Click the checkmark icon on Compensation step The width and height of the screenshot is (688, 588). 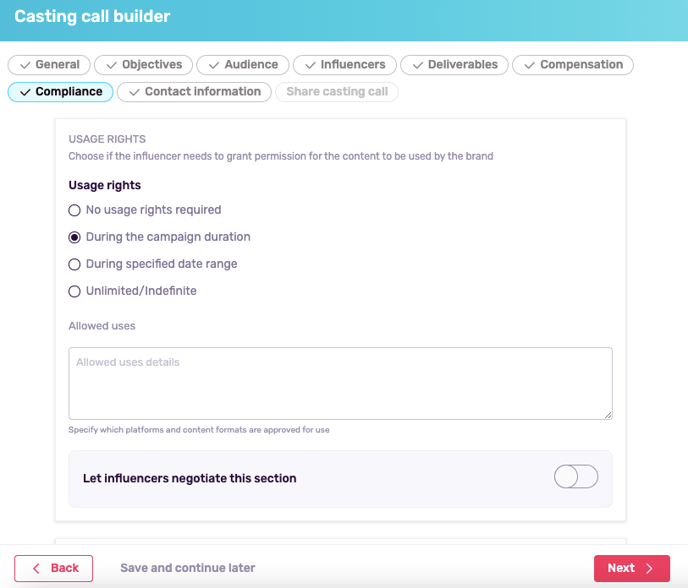tap(528, 65)
